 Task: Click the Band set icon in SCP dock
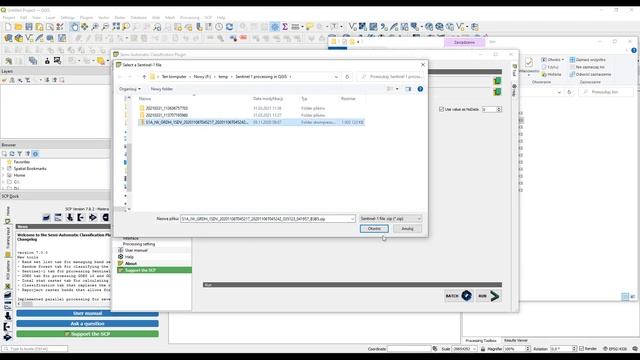(x=47, y=218)
